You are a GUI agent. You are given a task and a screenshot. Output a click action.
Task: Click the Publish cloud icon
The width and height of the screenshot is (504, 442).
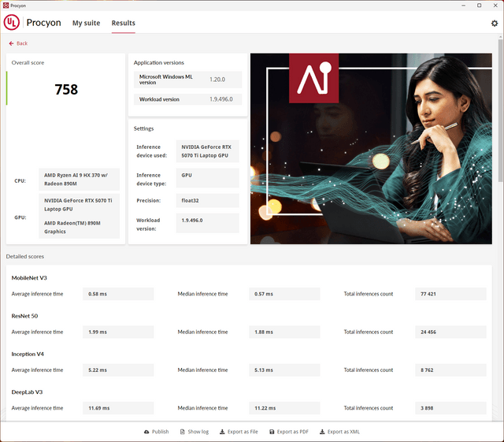click(146, 432)
